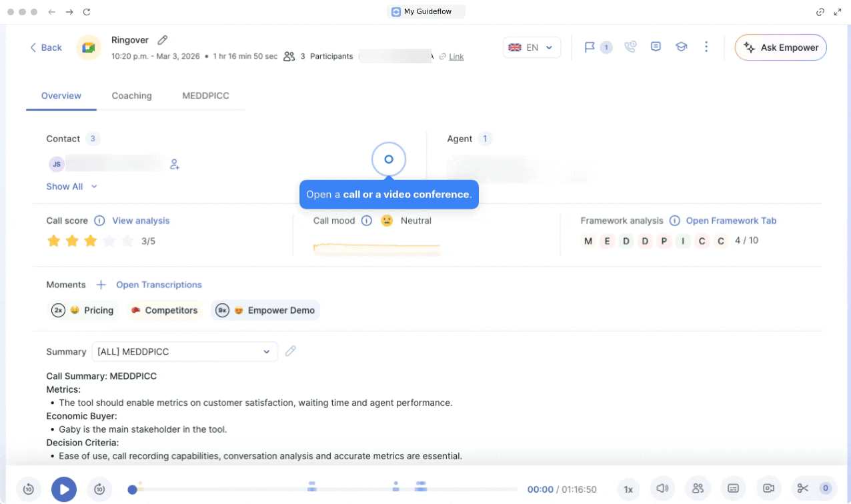The width and height of the screenshot is (851, 504).
Task: Open the [ALL] MEDDPICC summary dropdown
Action: click(183, 351)
